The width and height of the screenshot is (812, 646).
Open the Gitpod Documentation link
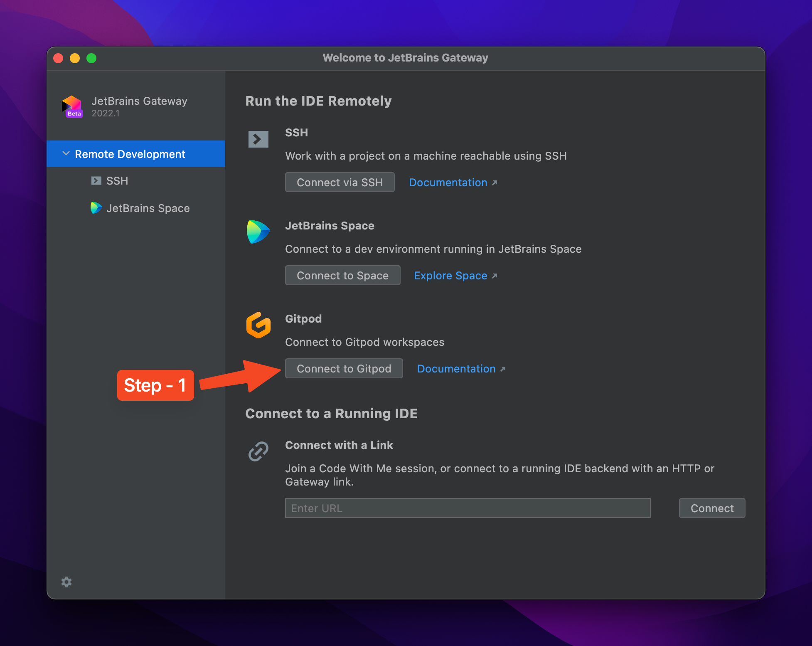(461, 369)
